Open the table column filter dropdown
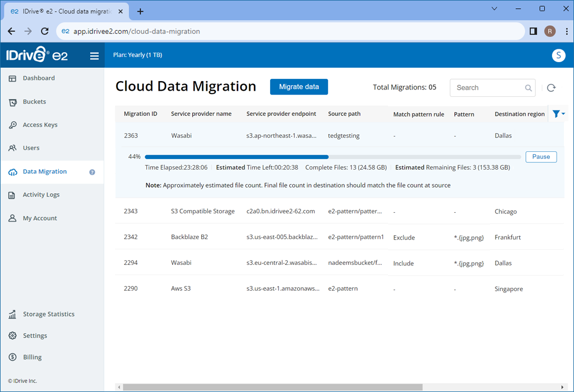 [559, 114]
